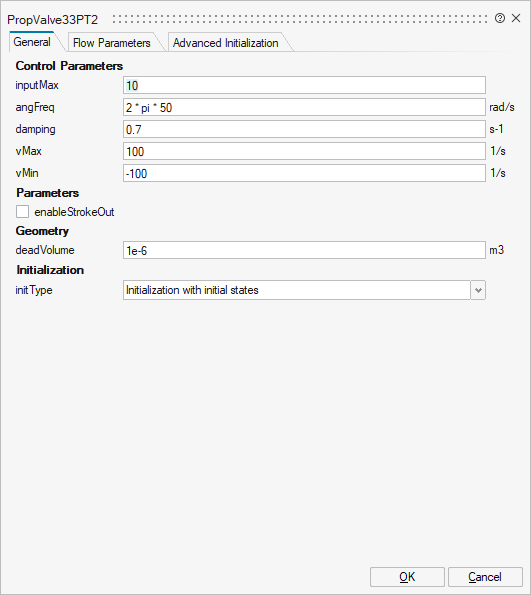Click the Cancel button
The width and height of the screenshot is (531, 595).
point(485,577)
